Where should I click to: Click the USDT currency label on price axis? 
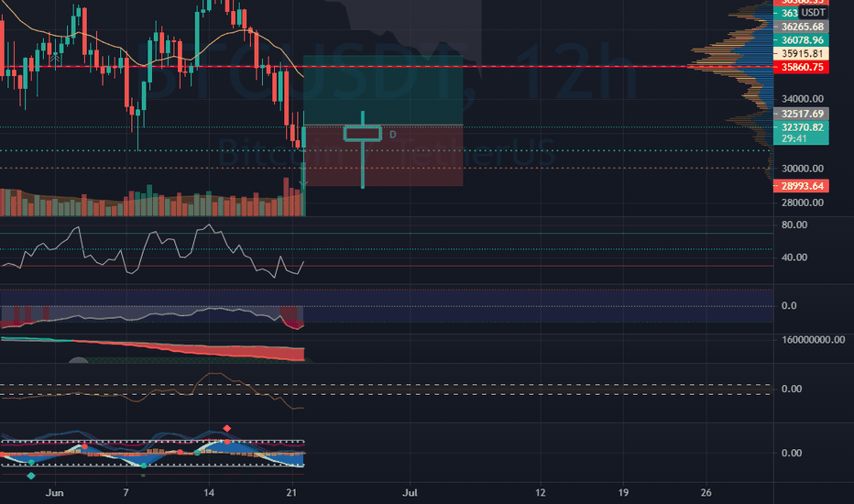[813, 13]
